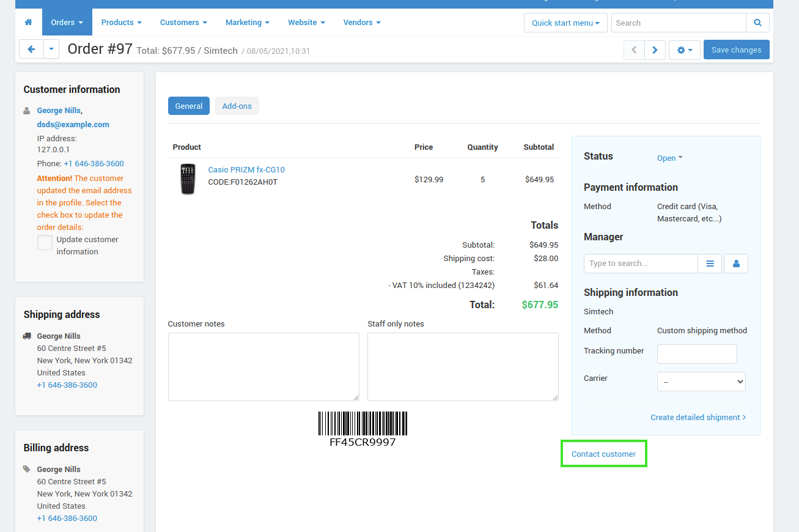Focus the top Search field
This screenshot has height=532, width=799.
tap(679, 23)
